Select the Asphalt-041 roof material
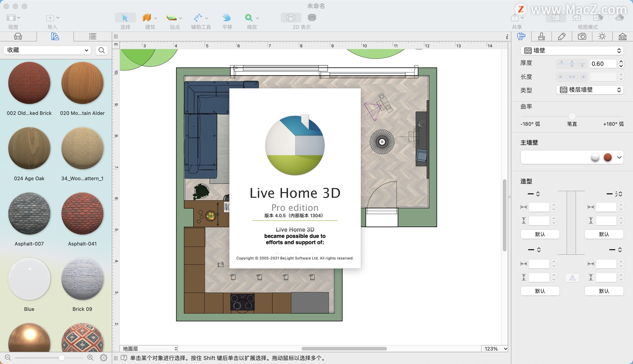 (82, 214)
